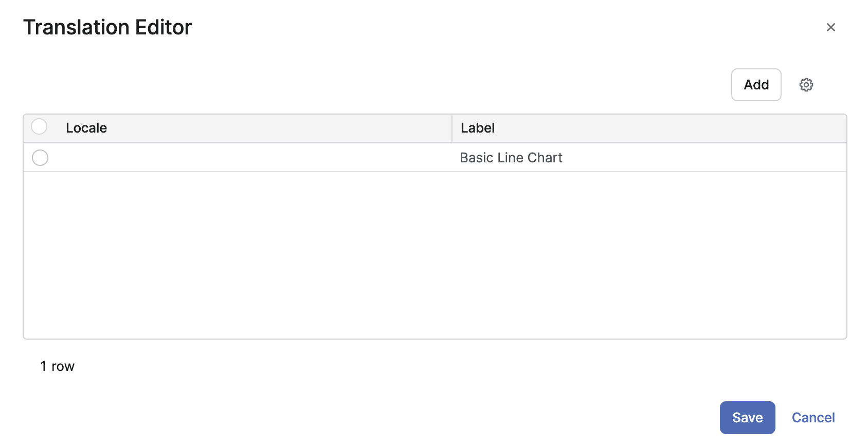The image size is (868, 448).
Task: Select the Basic Line Chart row checkbox
Action: 40,158
